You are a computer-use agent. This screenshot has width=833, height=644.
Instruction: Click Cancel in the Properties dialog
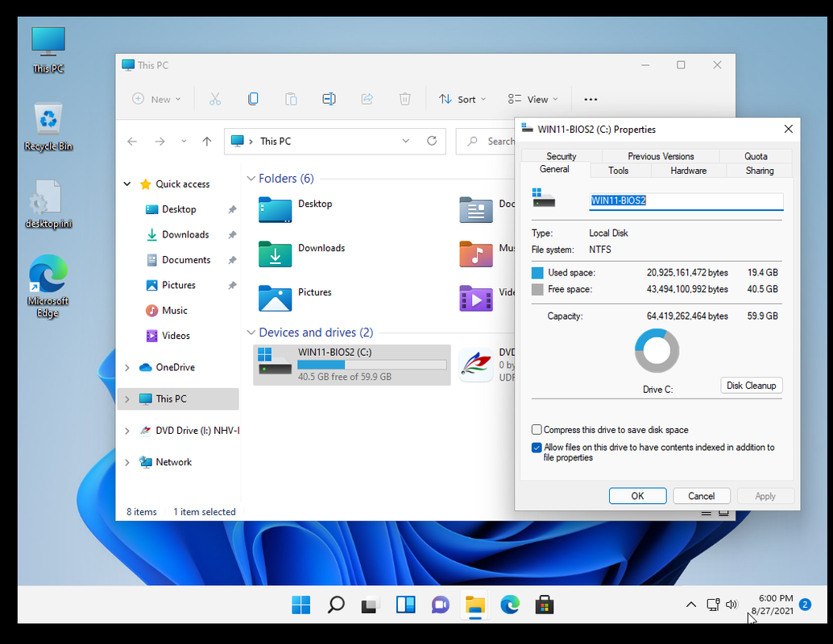(x=701, y=496)
